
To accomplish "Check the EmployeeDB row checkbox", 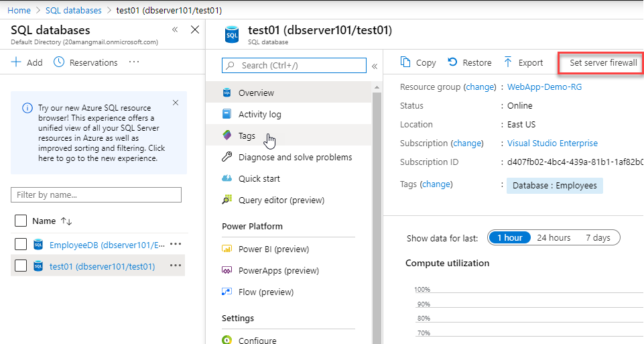I will 21,244.
